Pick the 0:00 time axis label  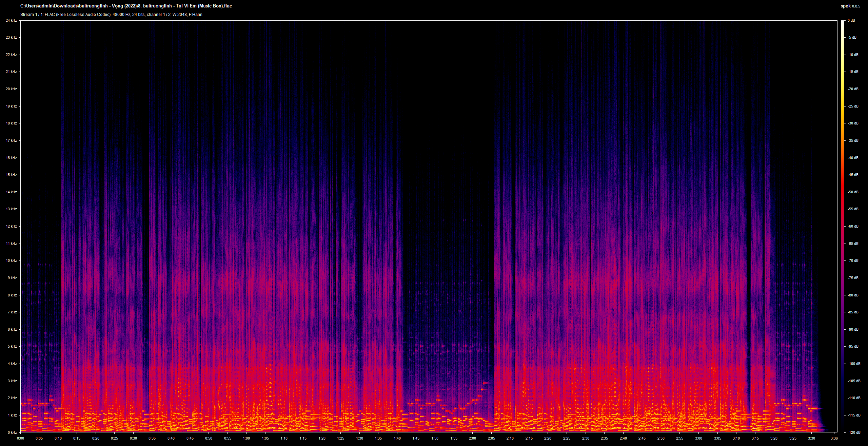click(x=20, y=438)
